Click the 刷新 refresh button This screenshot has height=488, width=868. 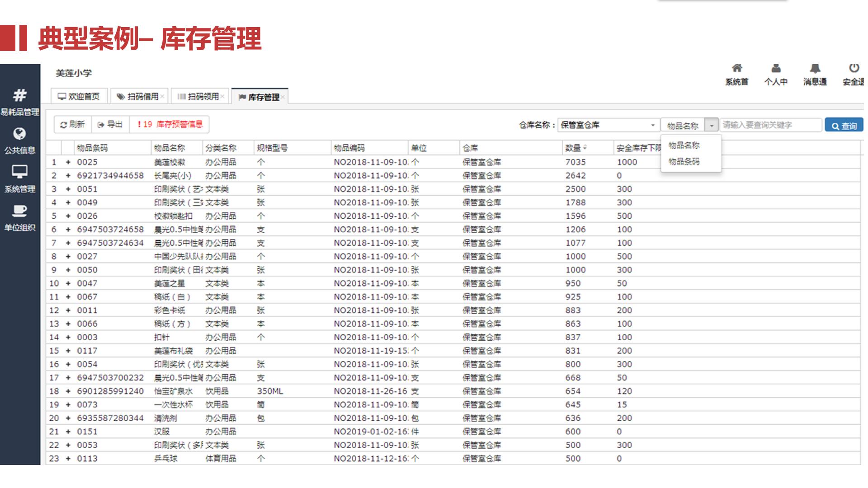[x=73, y=124]
